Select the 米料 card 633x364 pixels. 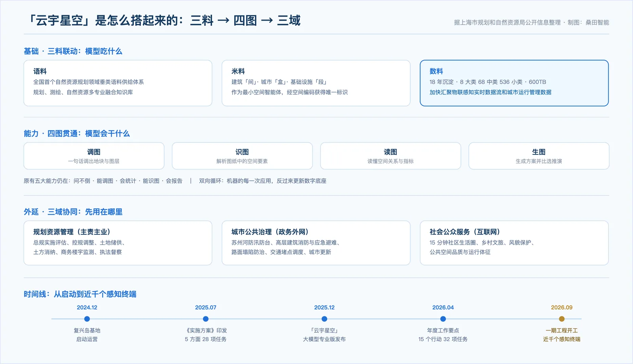pyautogui.click(x=316, y=83)
